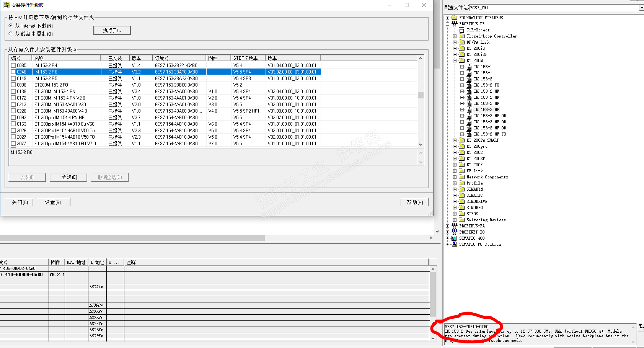Click the ET 200PA SMART folder icon

coord(461,140)
